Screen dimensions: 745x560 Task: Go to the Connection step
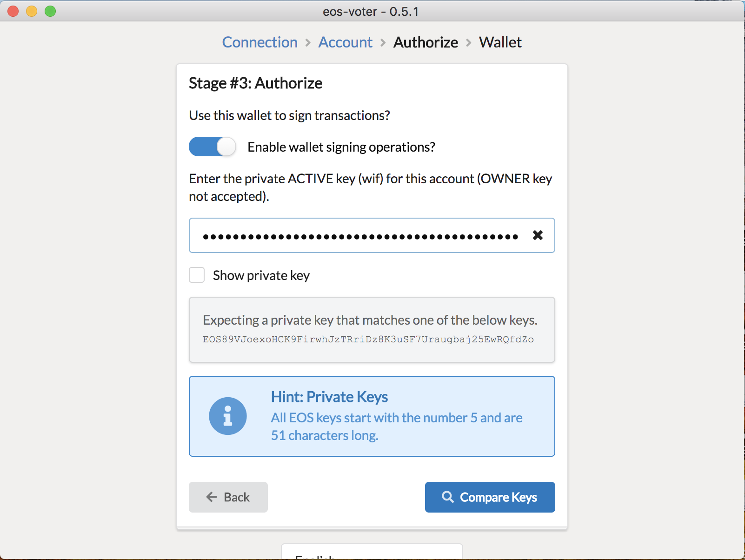coord(260,42)
